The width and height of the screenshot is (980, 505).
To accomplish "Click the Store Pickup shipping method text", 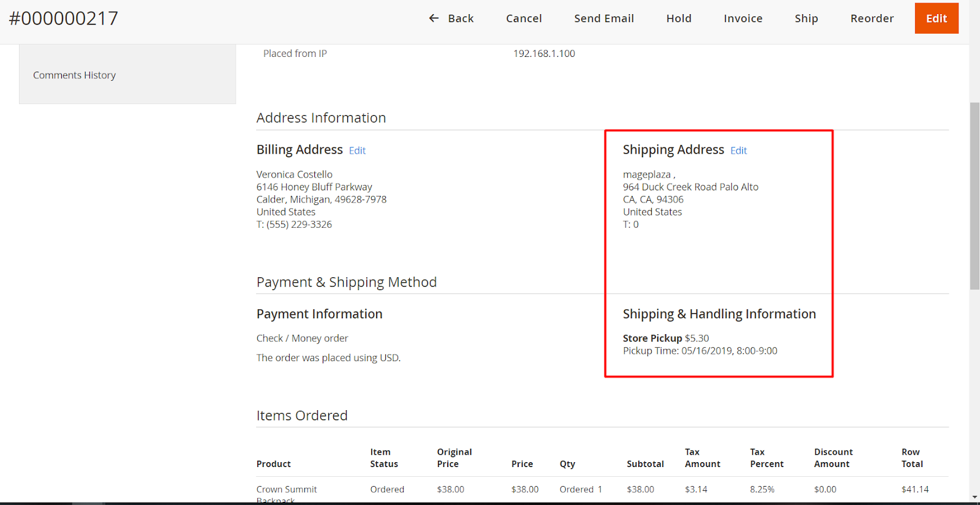I will pos(652,339).
